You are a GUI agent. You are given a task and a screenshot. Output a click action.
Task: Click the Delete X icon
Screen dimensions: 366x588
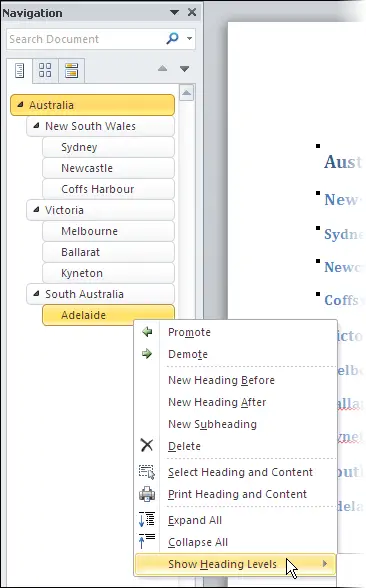(x=147, y=446)
